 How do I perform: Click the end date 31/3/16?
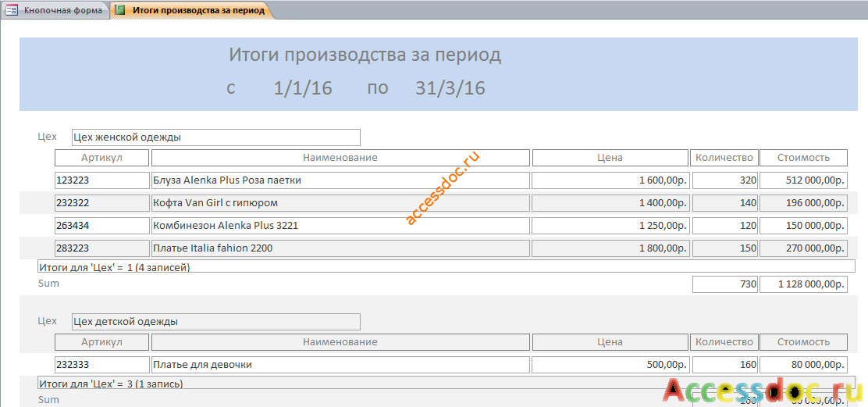(450, 88)
